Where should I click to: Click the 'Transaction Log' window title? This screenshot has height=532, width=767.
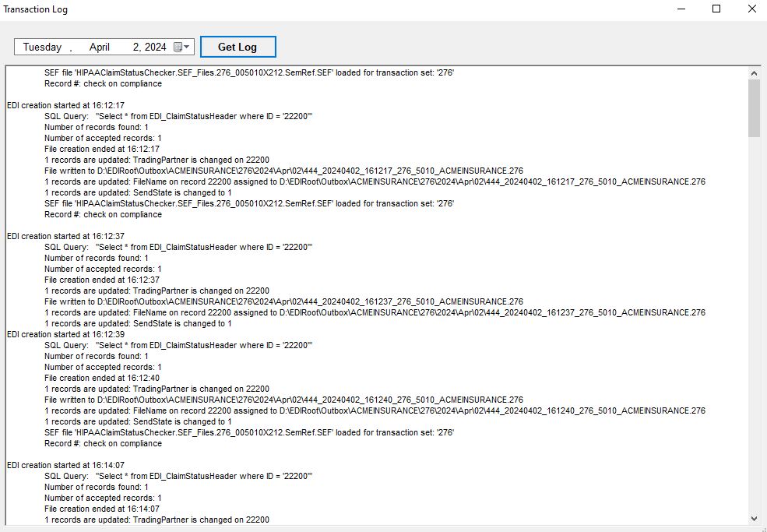pyautogui.click(x=35, y=9)
